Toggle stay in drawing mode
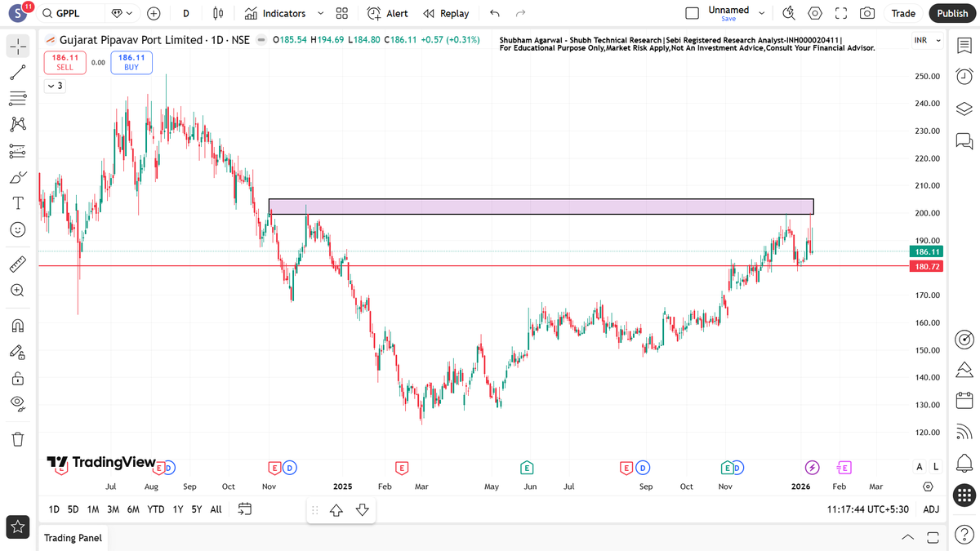The height and width of the screenshot is (551, 980). point(18,353)
